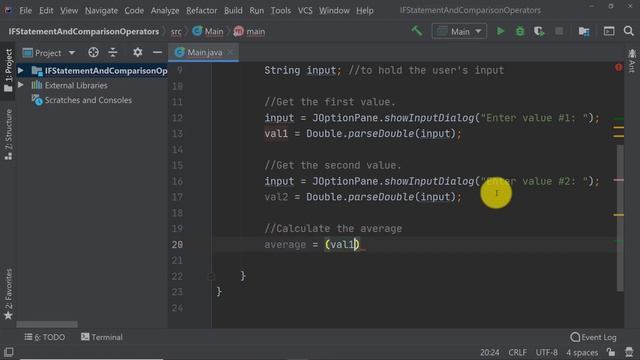Screen dimensions: 640x360
Task: Open the Event Log
Action: point(593,337)
